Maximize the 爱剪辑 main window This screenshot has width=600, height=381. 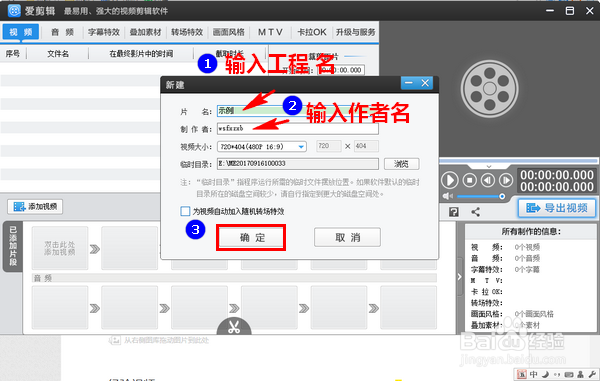570,11
